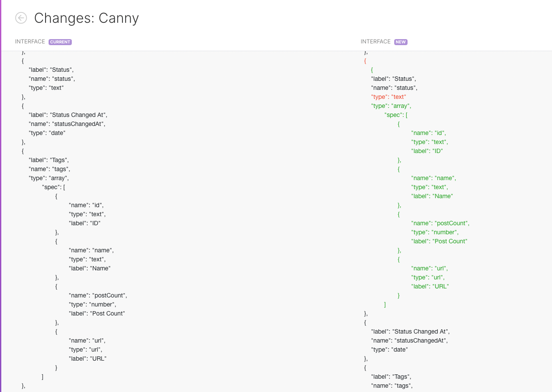Select "type": "url" line in current interface
The height and width of the screenshot is (392, 552).
[x=86, y=349]
